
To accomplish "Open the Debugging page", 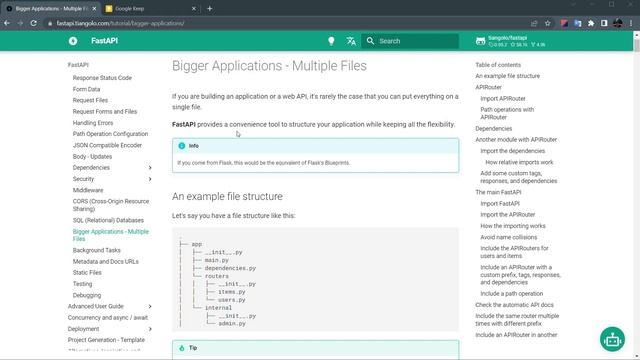I will pyautogui.click(x=87, y=295).
